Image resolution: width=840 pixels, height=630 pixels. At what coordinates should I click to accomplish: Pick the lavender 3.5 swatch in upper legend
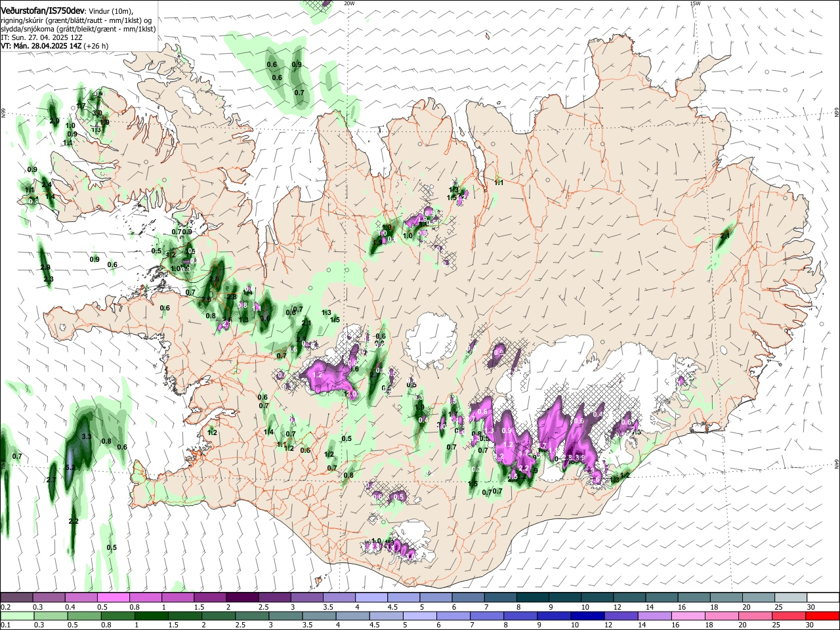339,598
